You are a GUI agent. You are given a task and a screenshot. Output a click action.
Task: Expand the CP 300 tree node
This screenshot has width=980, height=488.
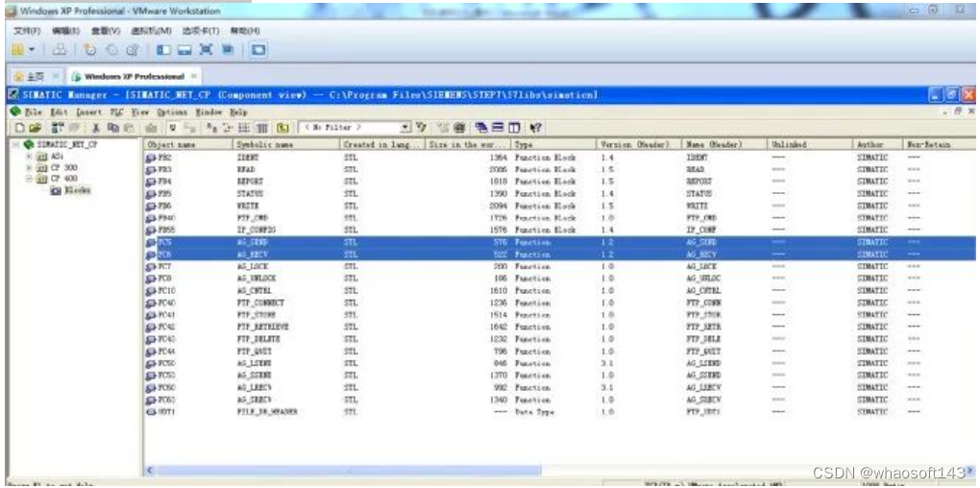tap(29, 167)
